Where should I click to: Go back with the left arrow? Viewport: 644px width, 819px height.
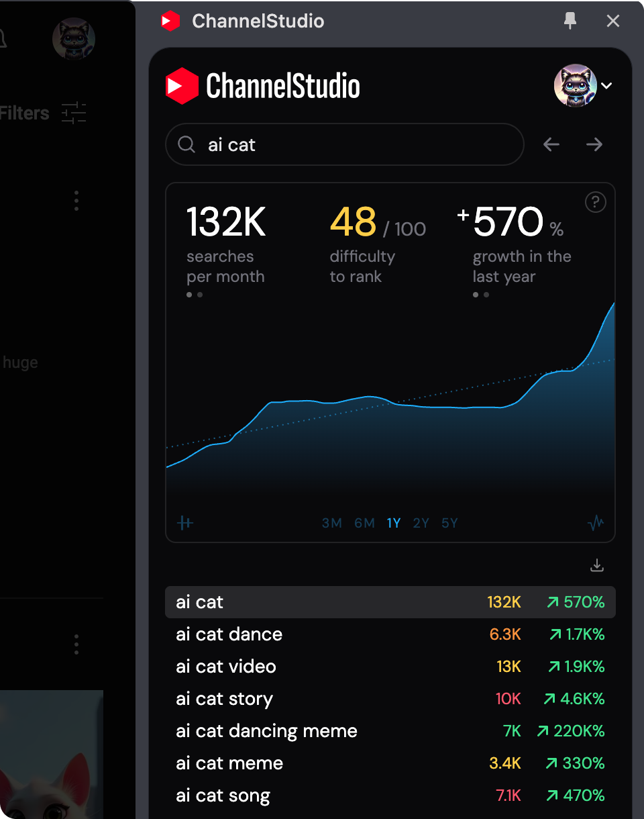coord(551,144)
